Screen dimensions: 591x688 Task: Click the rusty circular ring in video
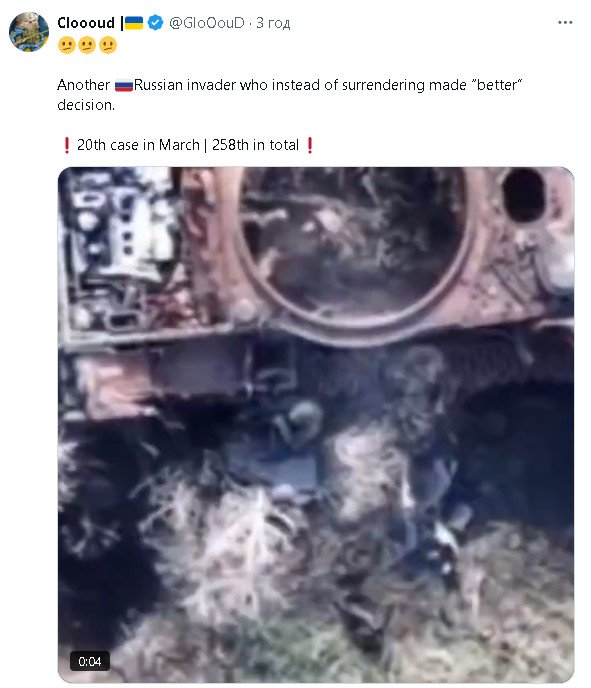pyautogui.click(x=355, y=254)
